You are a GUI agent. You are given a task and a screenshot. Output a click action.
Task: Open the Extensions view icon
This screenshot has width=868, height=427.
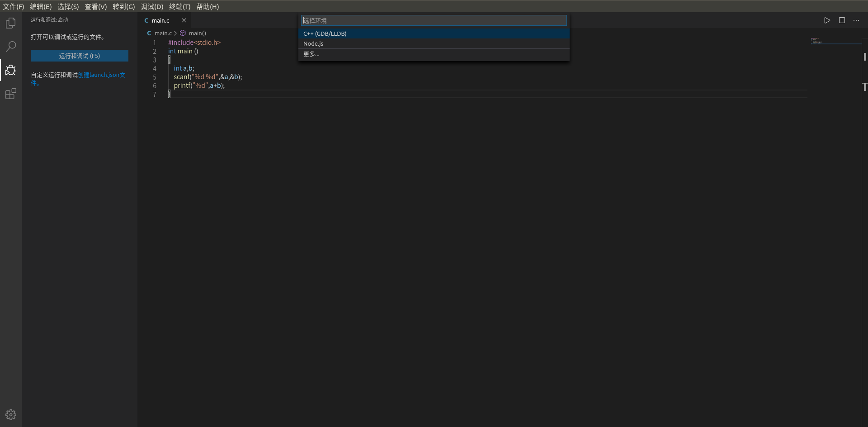coord(10,94)
